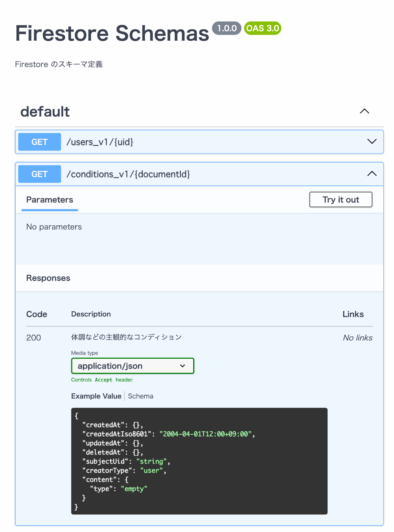Collapse the default section chevron
394x532 pixels.
(x=364, y=111)
